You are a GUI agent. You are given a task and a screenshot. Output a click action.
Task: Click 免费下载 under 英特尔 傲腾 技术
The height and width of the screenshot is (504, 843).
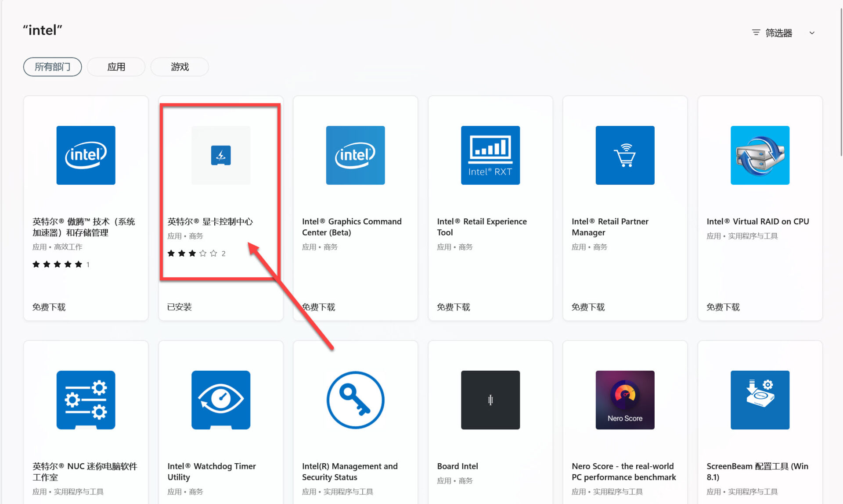[49, 307]
